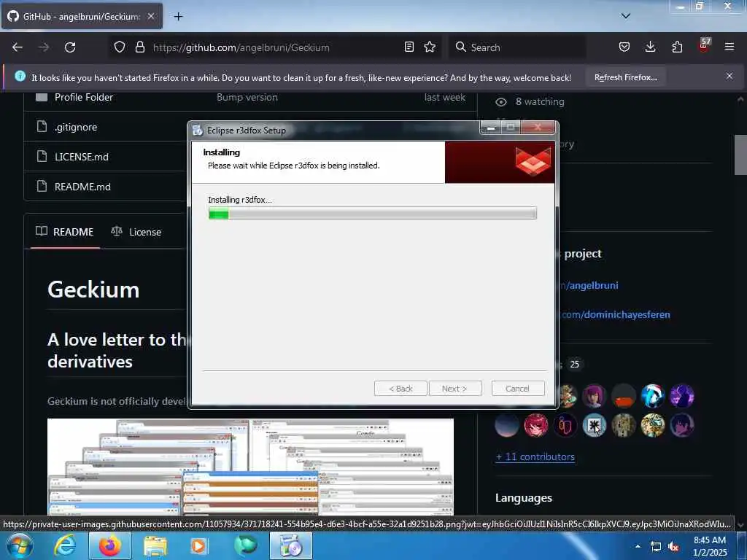The image size is (747, 560).
Task: Click the Bump version commit message
Action: click(x=247, y=97)
